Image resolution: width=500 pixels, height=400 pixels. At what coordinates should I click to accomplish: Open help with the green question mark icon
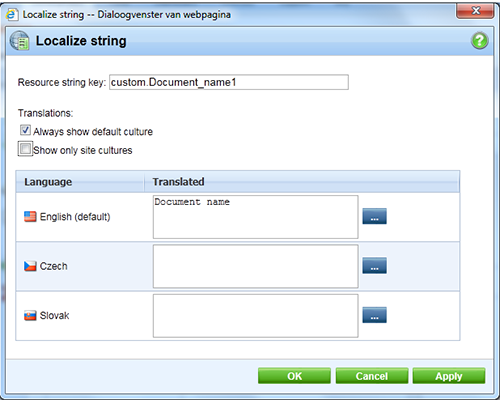click(480, 41)
